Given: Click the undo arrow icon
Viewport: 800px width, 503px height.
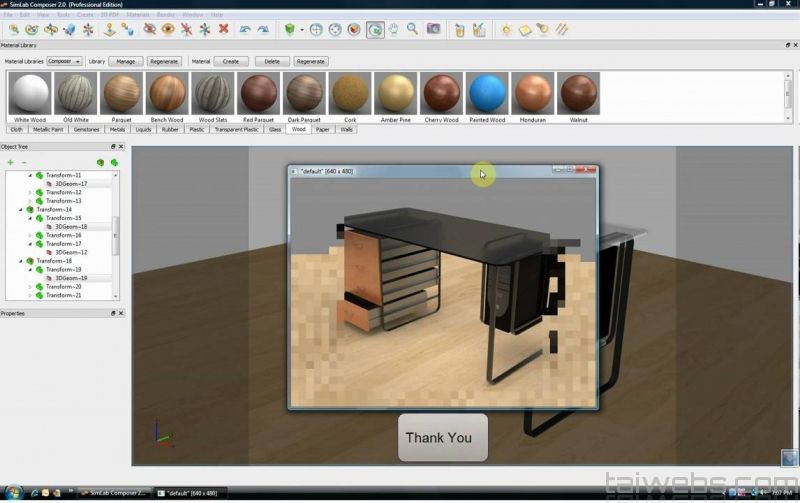Looking at the screenshot, I should pos(245,30).
